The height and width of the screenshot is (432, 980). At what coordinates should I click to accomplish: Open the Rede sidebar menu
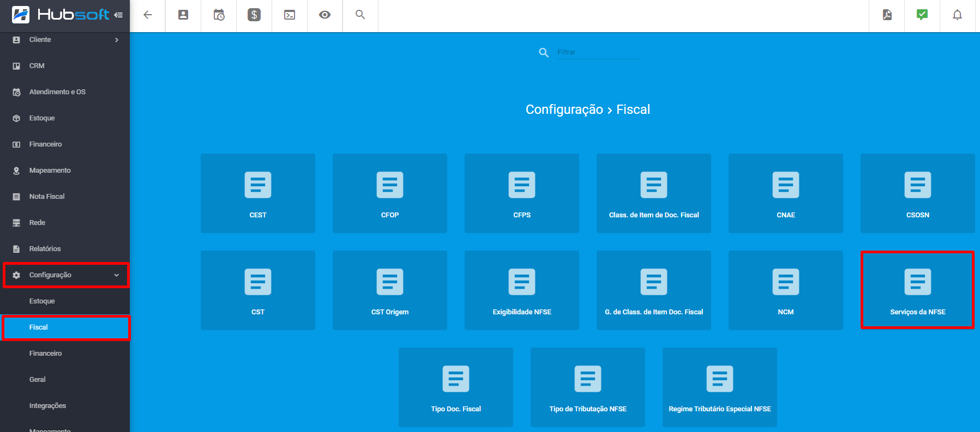65,223
